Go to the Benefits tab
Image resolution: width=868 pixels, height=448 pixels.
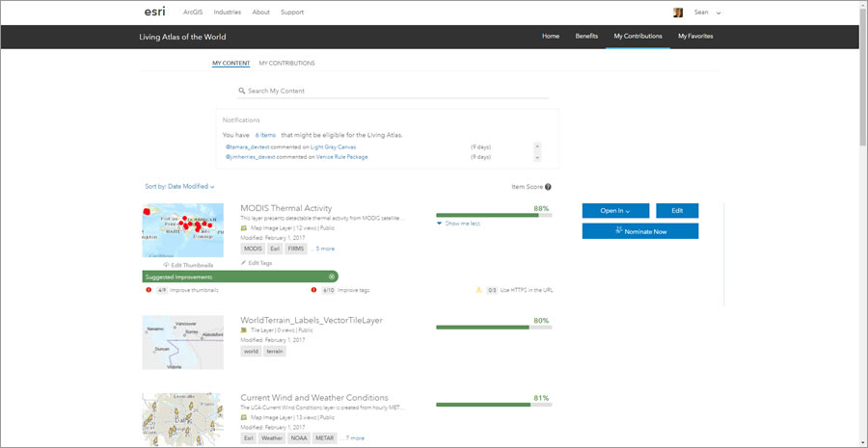[x=586, y=36]
